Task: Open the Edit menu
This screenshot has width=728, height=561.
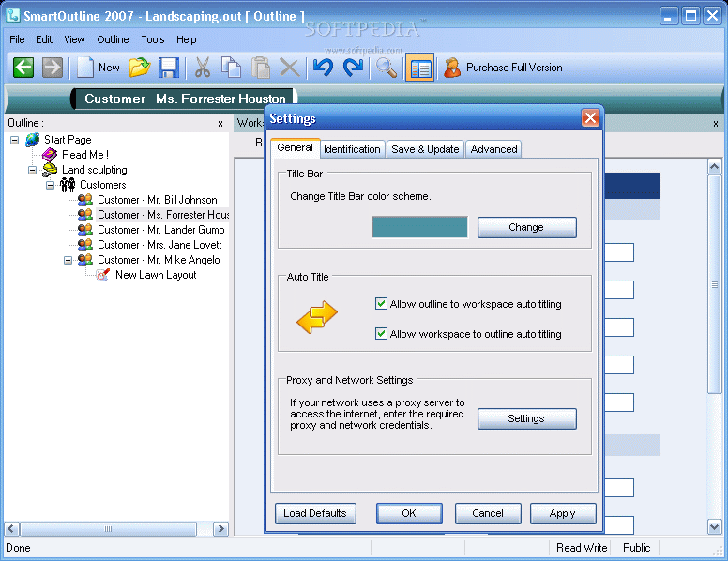Action: coord(44,39)
